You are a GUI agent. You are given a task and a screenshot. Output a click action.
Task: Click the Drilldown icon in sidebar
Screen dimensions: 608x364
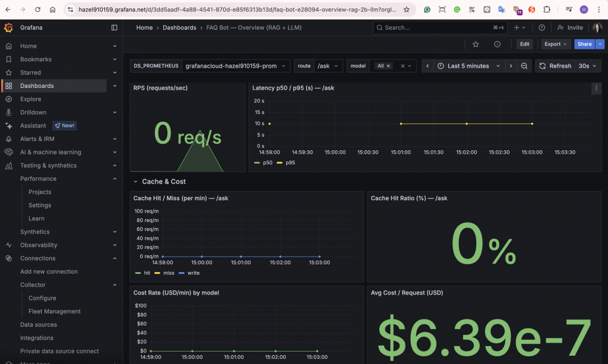click(x=8, y=112)
